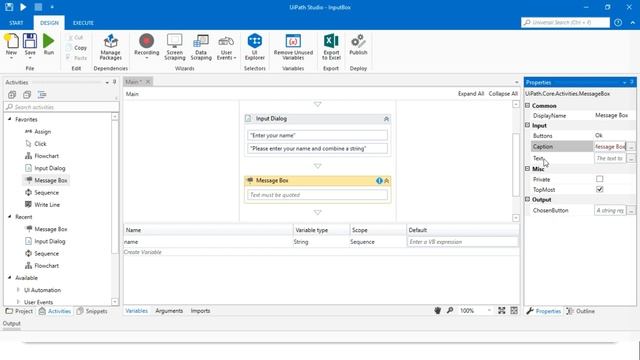Click Create Variable row

pyautogui.click(x=321, y=252)
